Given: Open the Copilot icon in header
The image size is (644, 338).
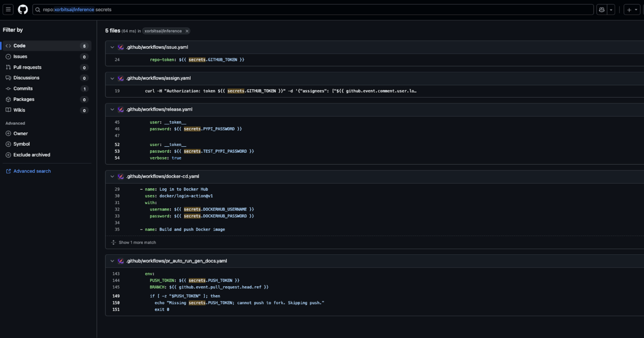Looking at the screenshot, I should 602,10.
